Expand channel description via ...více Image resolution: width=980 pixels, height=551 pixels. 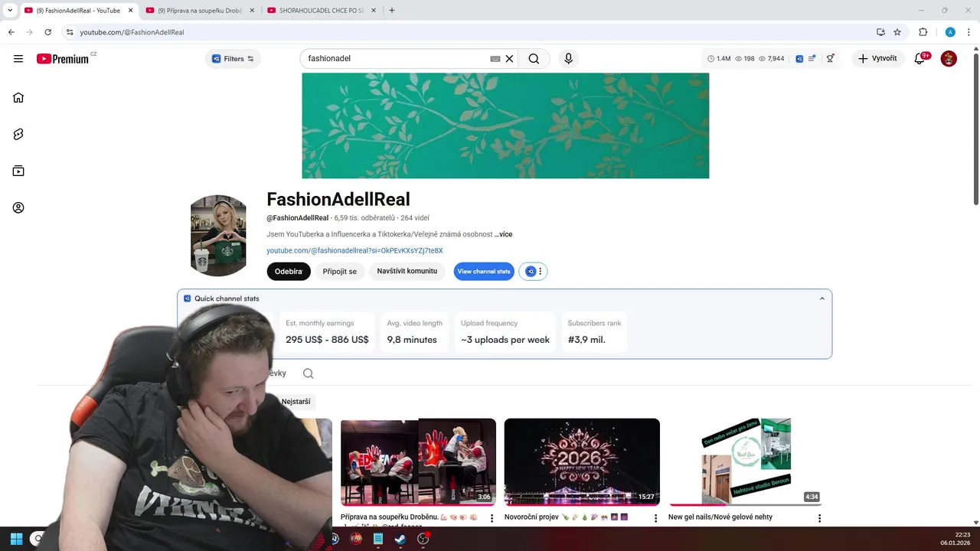coord(504,234)
